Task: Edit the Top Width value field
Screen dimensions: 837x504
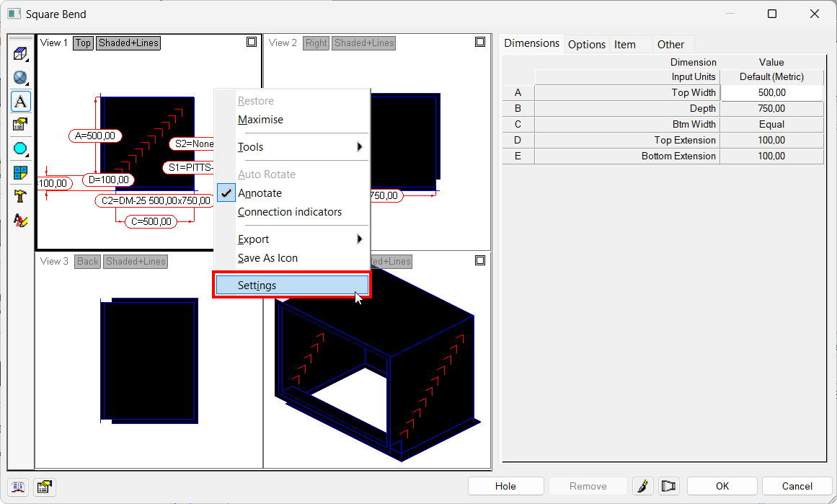Action: [771, 92]
